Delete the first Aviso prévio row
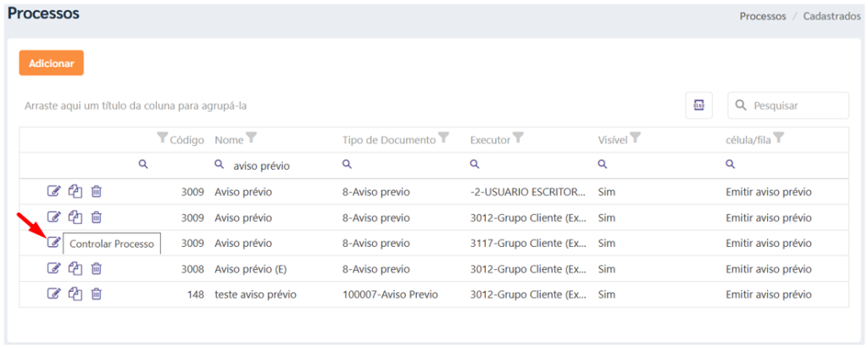Screen dimensions: 868x348 click(x=97, y=192)
